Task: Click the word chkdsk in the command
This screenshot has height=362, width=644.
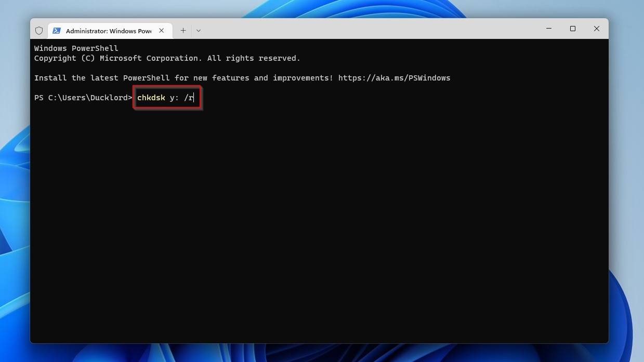Action: pos(151,98)
